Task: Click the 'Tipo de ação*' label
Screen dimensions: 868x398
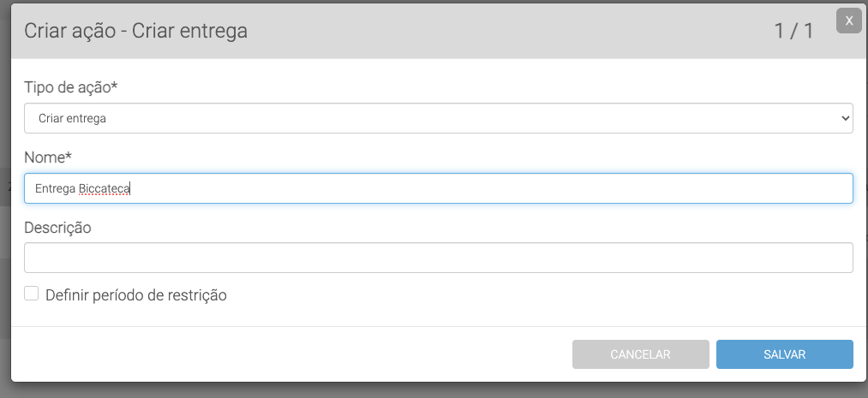Action: pos(71,87)
